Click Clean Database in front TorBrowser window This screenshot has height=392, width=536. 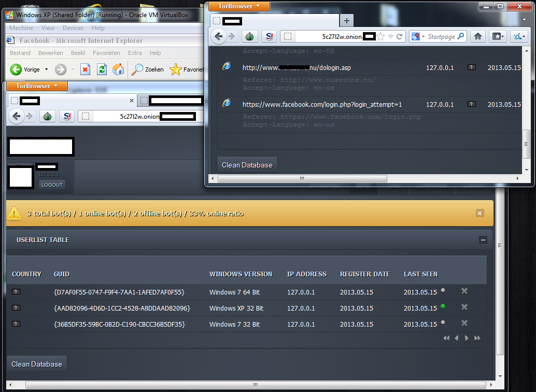(x=247, y=165)
